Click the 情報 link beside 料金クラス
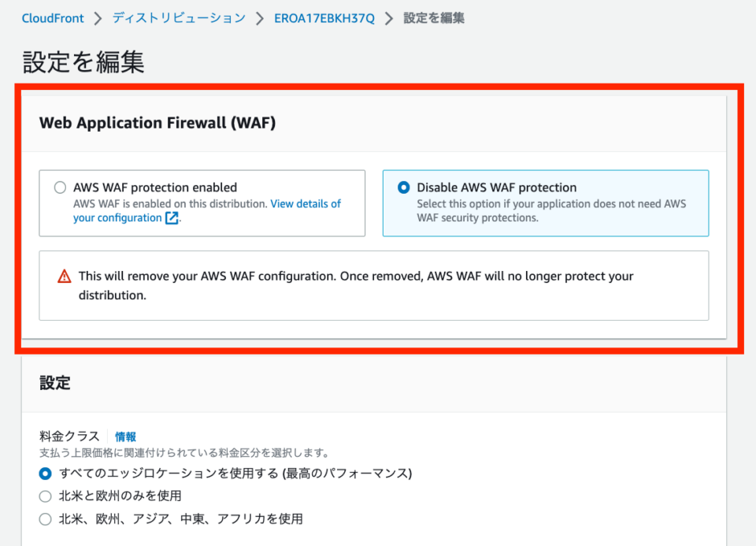The height and width of the screenshot is (546, 756). pyautogui.click(x=125, y=436)
